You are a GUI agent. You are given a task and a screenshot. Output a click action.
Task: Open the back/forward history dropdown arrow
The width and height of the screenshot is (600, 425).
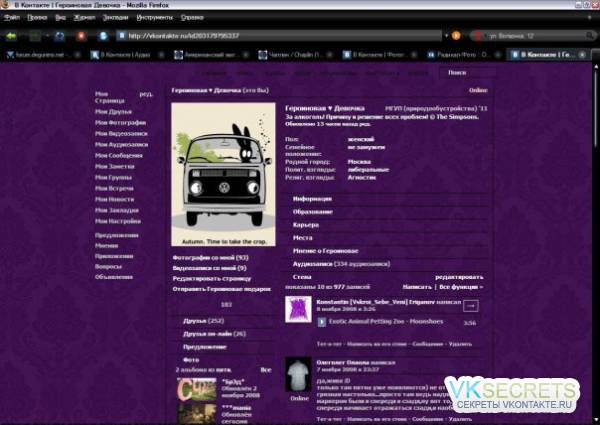click(x=47, y=36)
